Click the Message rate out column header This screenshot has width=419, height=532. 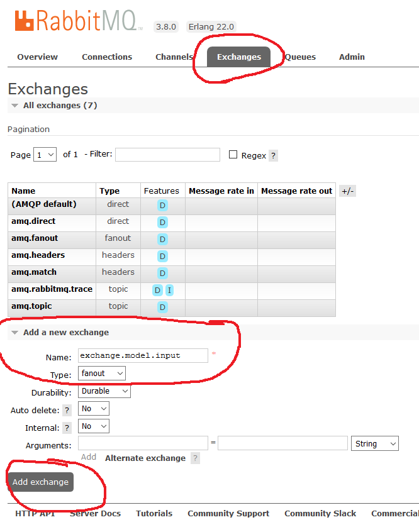click(296, 191)
